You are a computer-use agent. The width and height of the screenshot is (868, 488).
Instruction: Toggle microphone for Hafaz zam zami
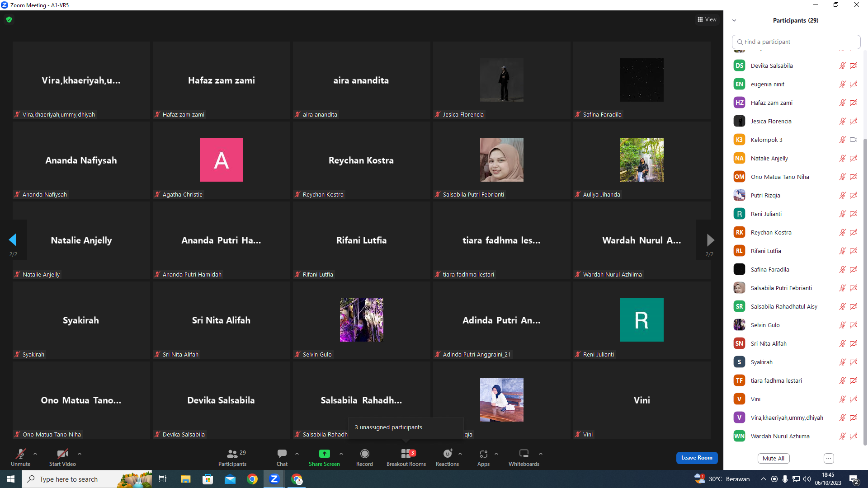(x=843, y=103)
